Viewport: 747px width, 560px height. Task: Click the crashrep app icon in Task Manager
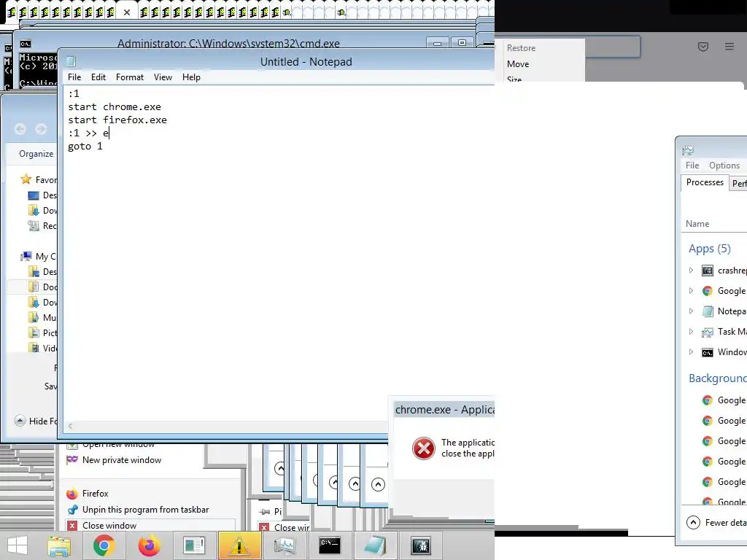708,271
